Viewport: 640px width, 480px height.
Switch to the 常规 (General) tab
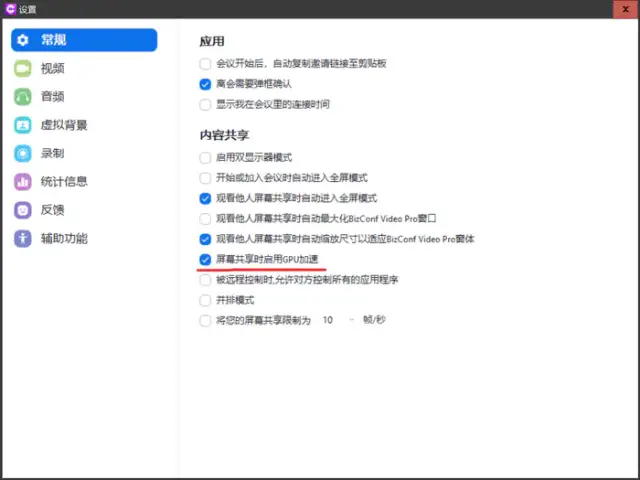pos(84,40)
